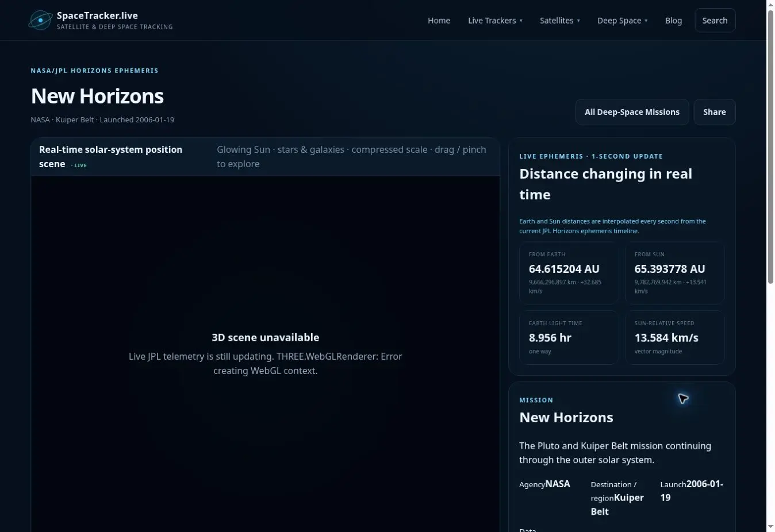This screenshot has height=532, width=775.
Task: Open the Blog menu item
Action: coord(673,20)
